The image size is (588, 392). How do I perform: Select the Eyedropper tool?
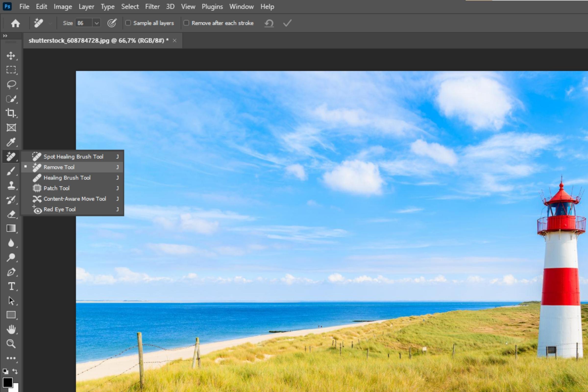[11, 142]
